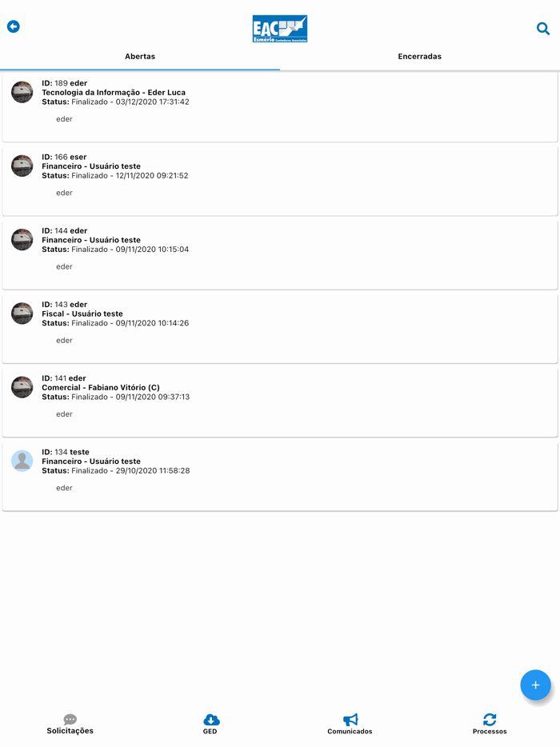The image size is (560, 747).
Task: Open the search magnifier icon
Action: [543, 29]
